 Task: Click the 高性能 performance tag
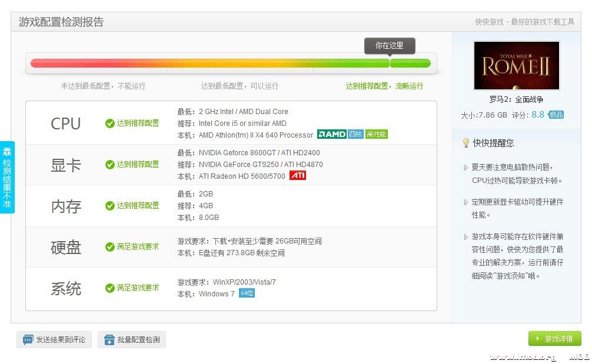(376, 135)
